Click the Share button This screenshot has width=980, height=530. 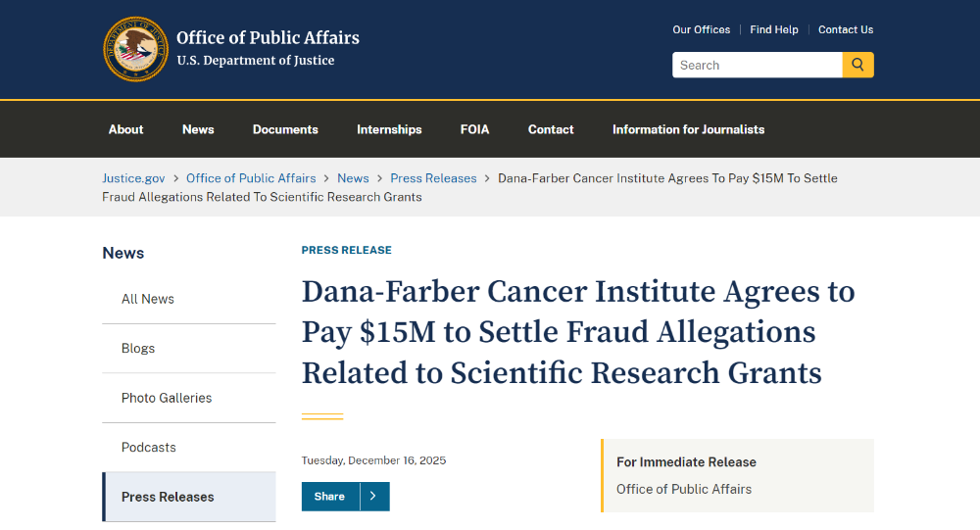click(x=330, y=497)
